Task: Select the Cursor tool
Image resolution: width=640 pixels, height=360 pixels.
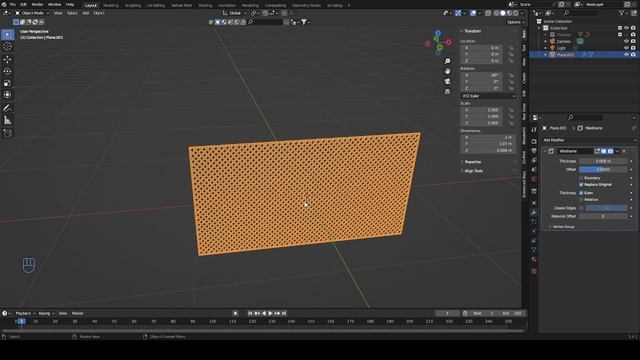Action: click(7, 47)
